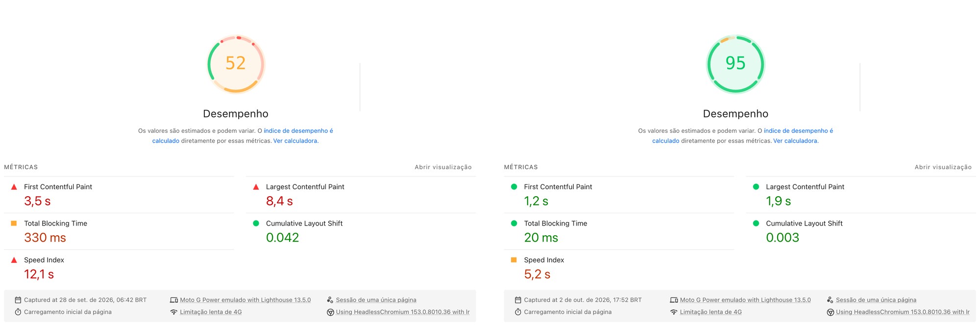Click stopwatch icon in the 52-score report footer
The width and height of the screenshot is (980, 328).
[18, 312]
